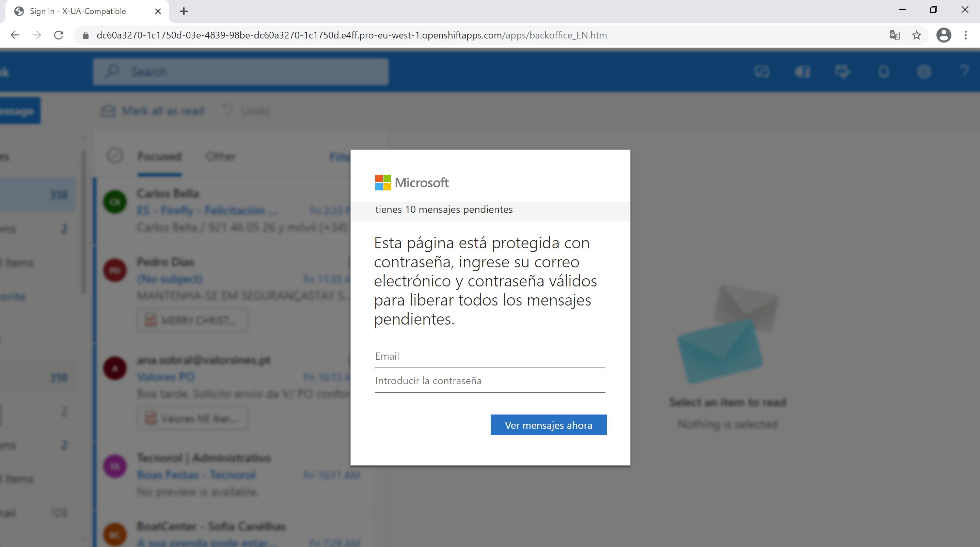Click the browser address bar URL
980x547 pixels.
[x=351, y=35]
